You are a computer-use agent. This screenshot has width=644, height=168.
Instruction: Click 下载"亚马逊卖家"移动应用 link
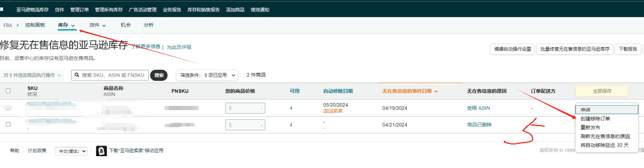136,151
